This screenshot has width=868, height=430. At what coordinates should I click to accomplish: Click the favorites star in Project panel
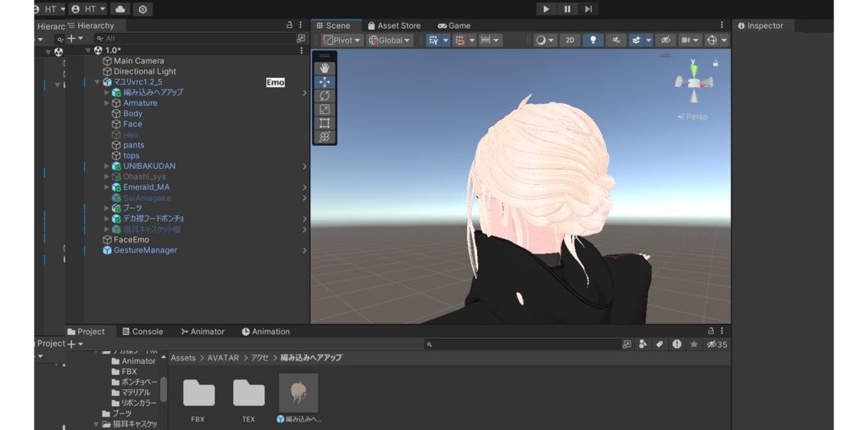(693, 344)
